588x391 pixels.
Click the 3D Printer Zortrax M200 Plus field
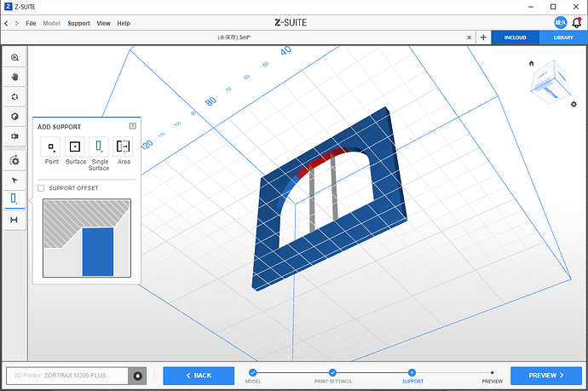point(67,376)
